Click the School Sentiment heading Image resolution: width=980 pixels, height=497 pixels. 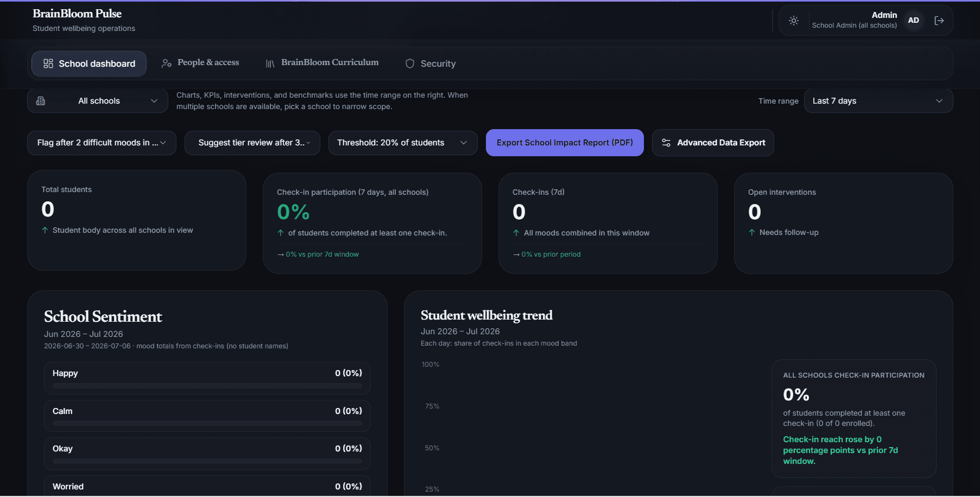pyautogui.click(x=103, y=316)
